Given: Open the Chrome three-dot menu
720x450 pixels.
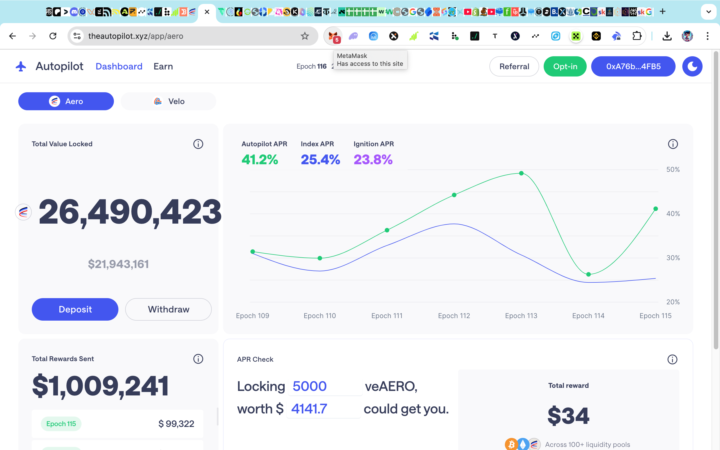Looking at the screenshot, I should [707, 36].
